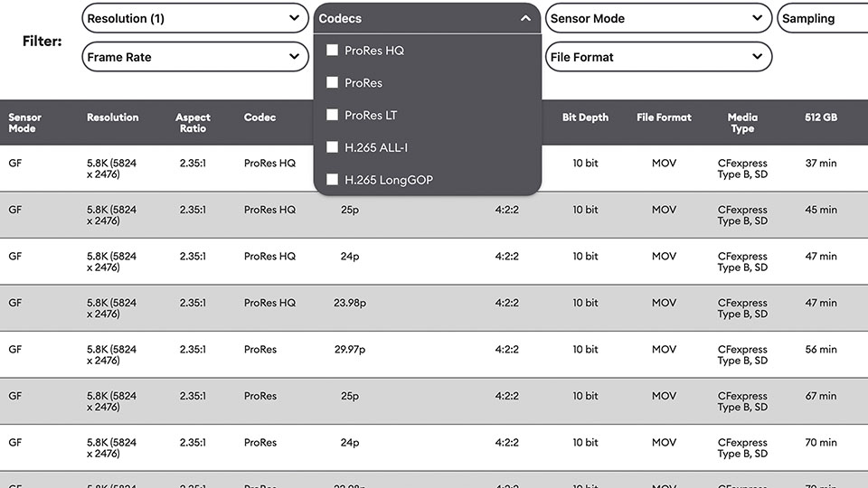
Task: Check the H.265 ALL-I codec option
Action: click(x=332, y=147)
